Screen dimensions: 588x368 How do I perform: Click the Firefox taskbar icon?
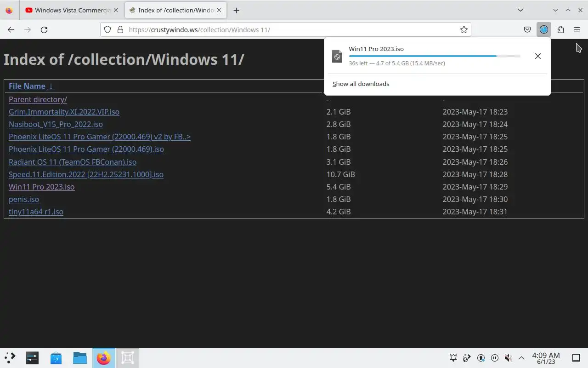click(x=104, y=358)
